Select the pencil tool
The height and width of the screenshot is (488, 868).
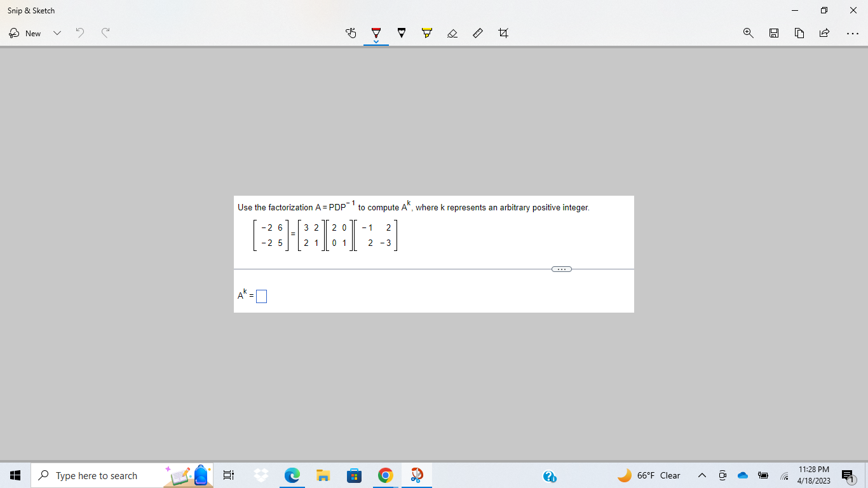402,32
